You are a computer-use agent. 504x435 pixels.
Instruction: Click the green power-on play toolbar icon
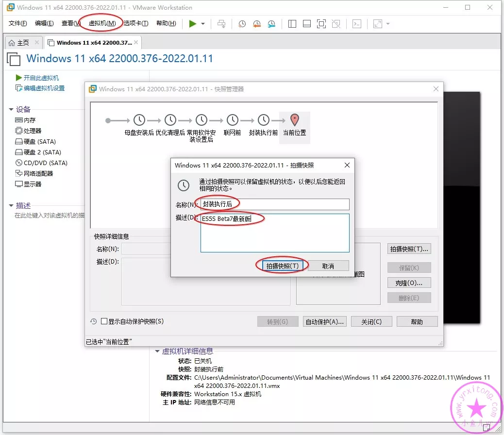193,24
